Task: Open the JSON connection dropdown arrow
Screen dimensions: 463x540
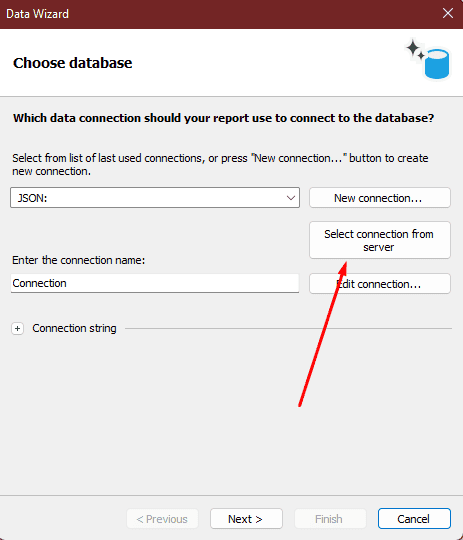Action: (291, 198)
